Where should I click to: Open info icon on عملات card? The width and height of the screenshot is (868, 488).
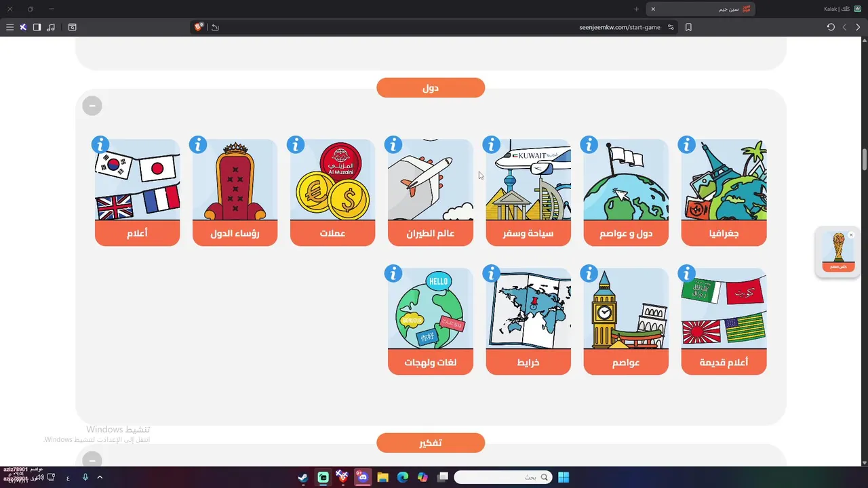click(296, 144)
